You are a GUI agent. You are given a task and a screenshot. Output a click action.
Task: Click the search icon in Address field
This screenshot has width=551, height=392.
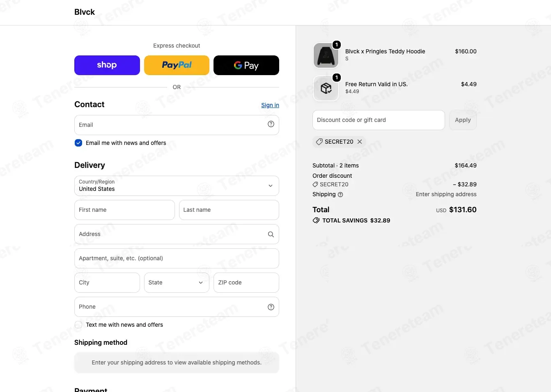click(x=271, y=234)
